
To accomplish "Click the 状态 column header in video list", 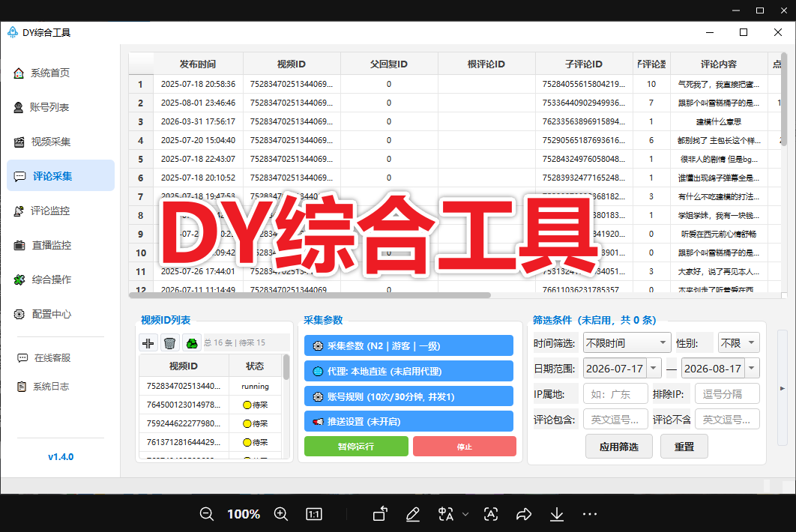I will [x=255, y=366].
